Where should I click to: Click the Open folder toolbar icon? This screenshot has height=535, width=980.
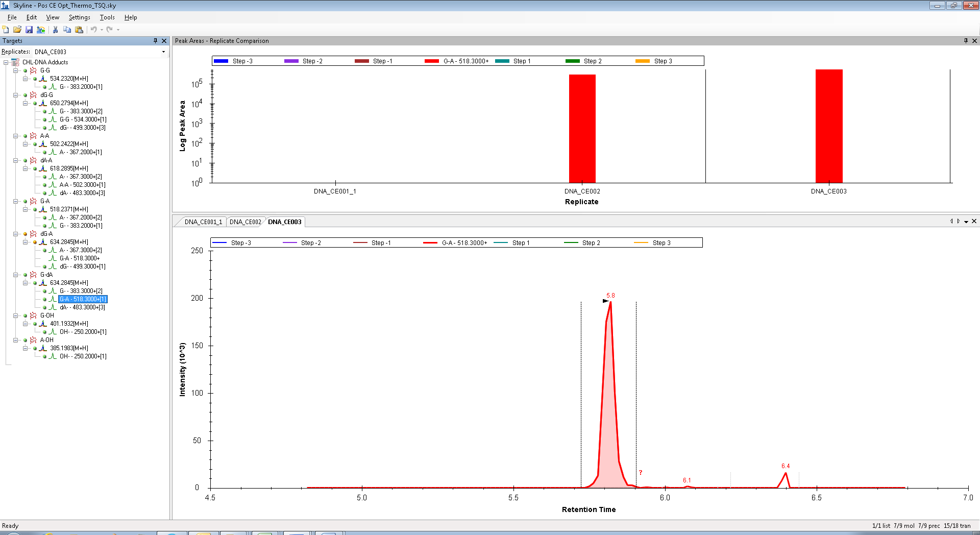pyautogui.click(x=17, y=30)
